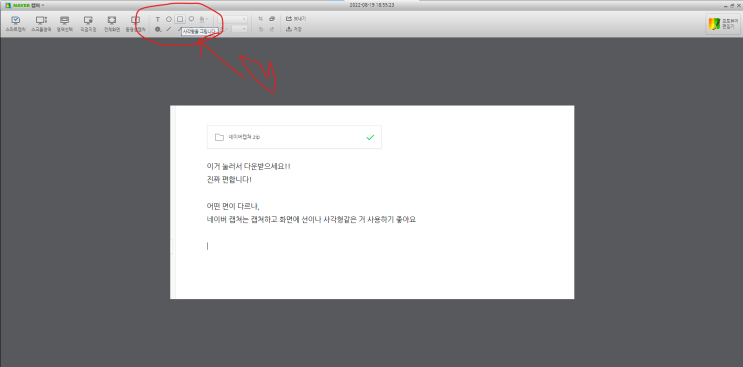The height and width of the screenshot is (367, 743).
Task: Select the diamond-shaped polygon drawing tool
Action: pos(169,19)
